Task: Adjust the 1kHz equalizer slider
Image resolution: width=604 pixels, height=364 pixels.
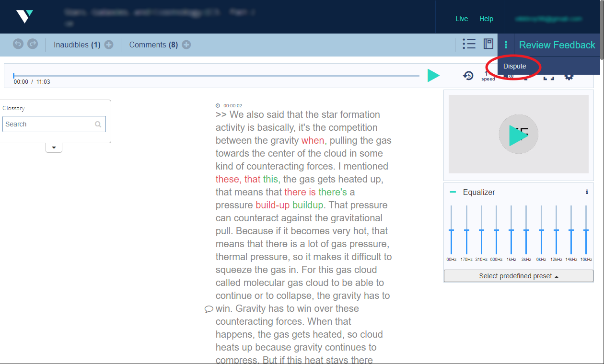Action: coord(511,230)
